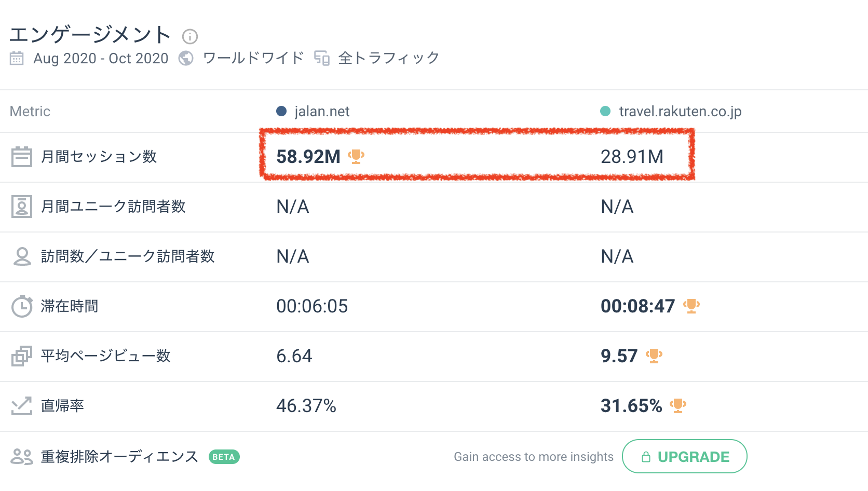Click the 月間ユニーク訪問者数 person icon
The height and width of the screenshot is (491, 868).
pyautogui.click(x=22, y=207)
